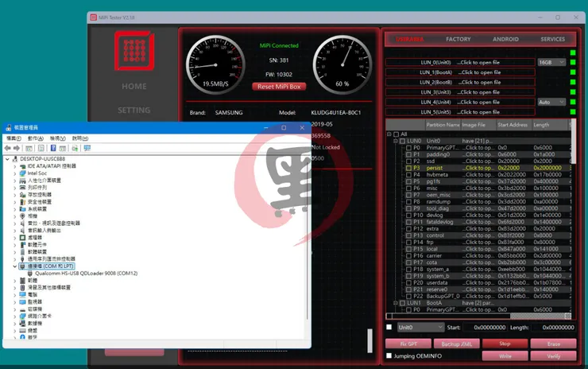Click the Backup XML button
Viewport: 588px width, 369px height.
(x=456, y=344)
